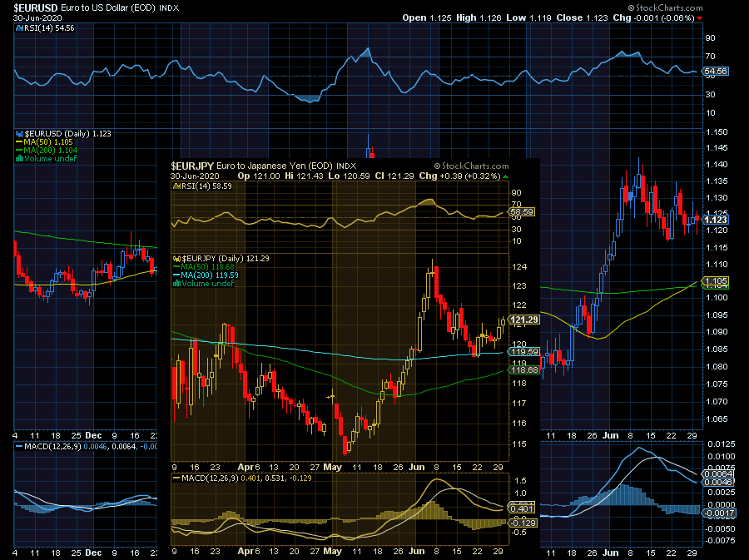The width and height of the screenshot is (749, 560).
Task: Click the StockCharts.com watermark on EURJPY chart
Action: pyautogui.click(x=472, y=166)
